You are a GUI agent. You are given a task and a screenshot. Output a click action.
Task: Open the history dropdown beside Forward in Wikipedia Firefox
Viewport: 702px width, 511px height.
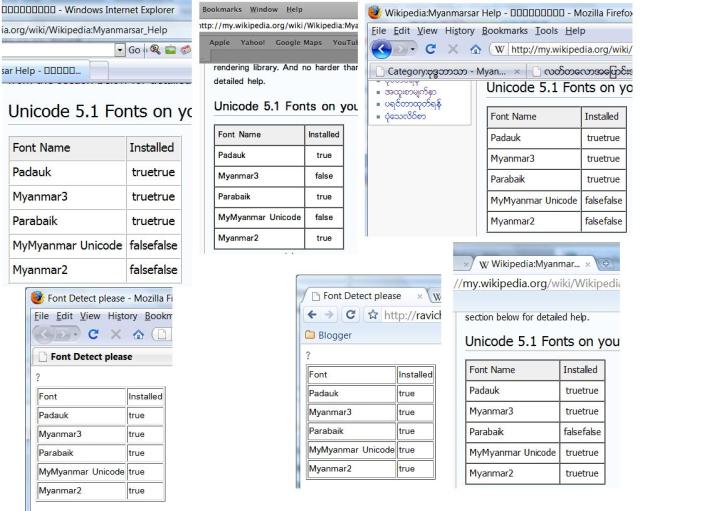coord(412,49)
